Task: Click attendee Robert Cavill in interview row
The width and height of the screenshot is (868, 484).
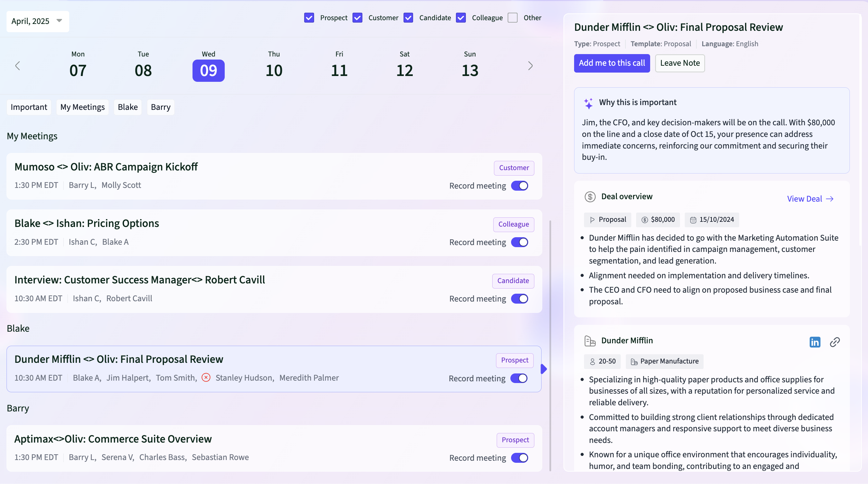Action: [129, 298]
